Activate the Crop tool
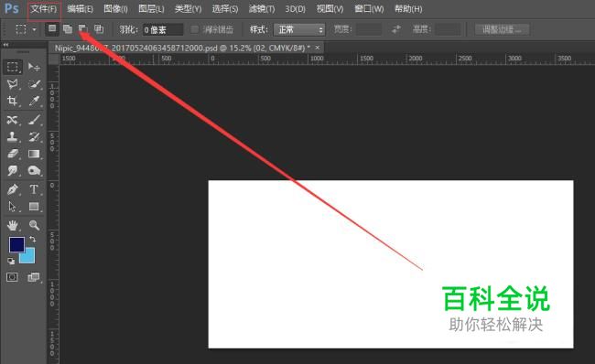Image resolution: width=595 pixels, height=364 pixels. pyautogui.click(x=13, y=101)
